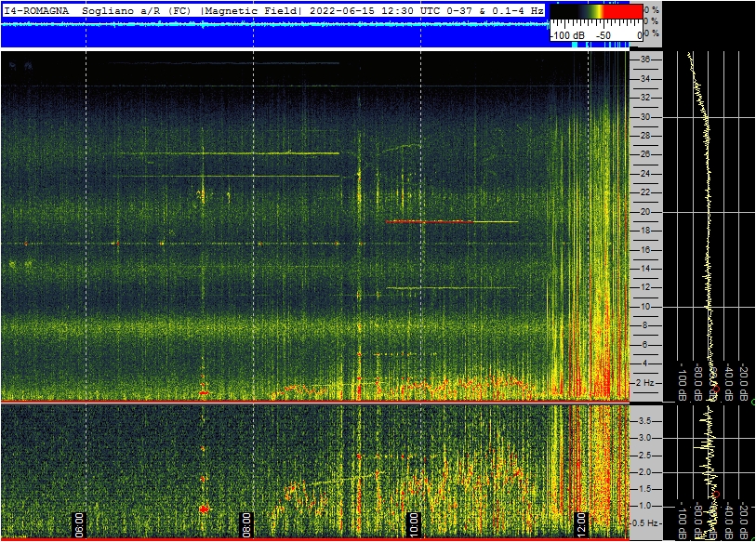Click the 2 Hz frequency axis label
Image resolution: width=756 pixels, height=542 pixels.
tap(646, 382)
